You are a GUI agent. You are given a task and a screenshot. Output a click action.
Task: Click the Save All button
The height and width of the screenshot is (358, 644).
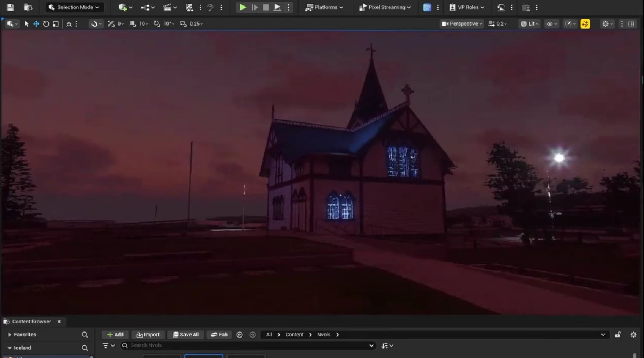[186, 335]
